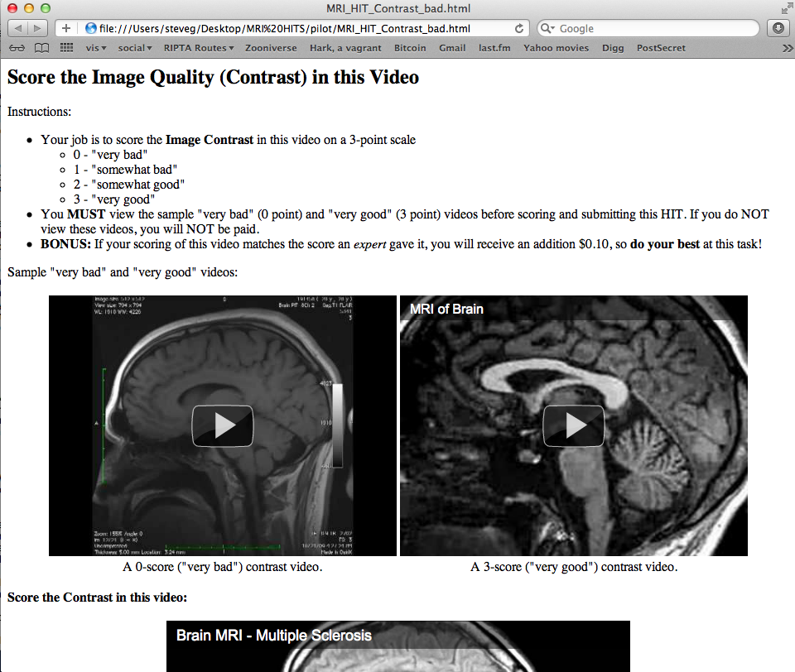795x672 pixels.
Task: Reload the page with the refresh icon
Action: point(519,28)
